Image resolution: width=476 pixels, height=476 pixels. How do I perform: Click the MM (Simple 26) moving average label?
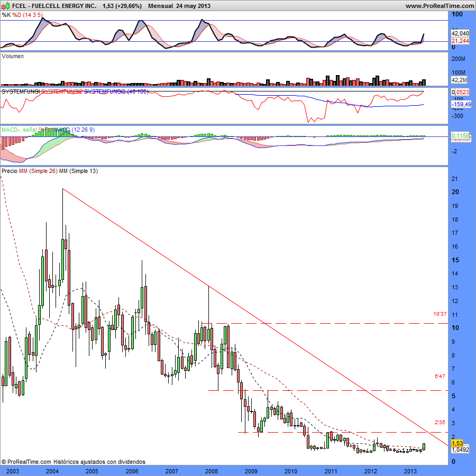(x=38, y=171)
